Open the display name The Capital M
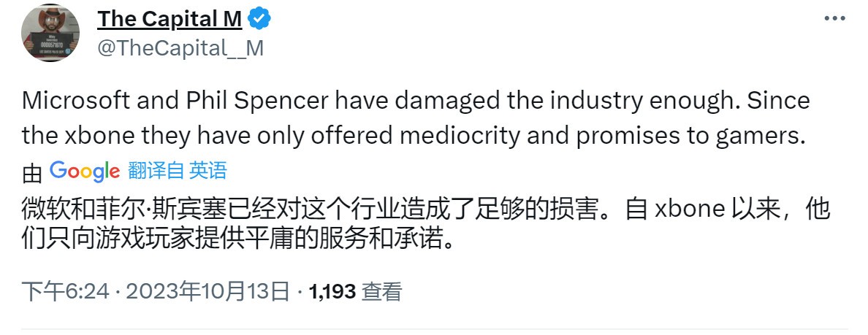 [x=169, y=18]
